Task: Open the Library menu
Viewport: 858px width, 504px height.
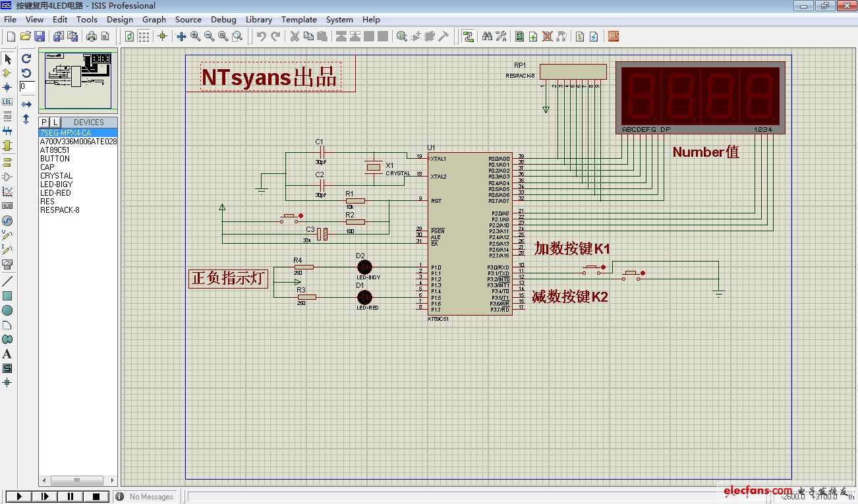Action: coord(258,20)
